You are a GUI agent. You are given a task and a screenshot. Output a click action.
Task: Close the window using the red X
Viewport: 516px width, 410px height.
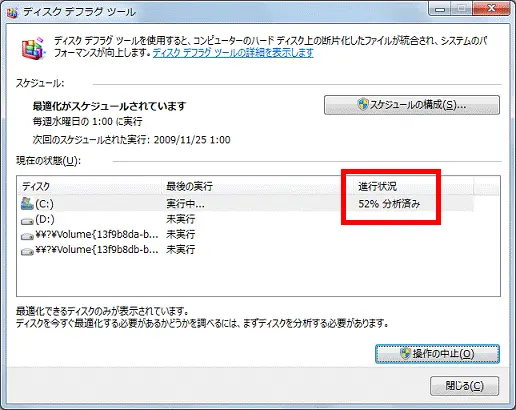(491, 9)
